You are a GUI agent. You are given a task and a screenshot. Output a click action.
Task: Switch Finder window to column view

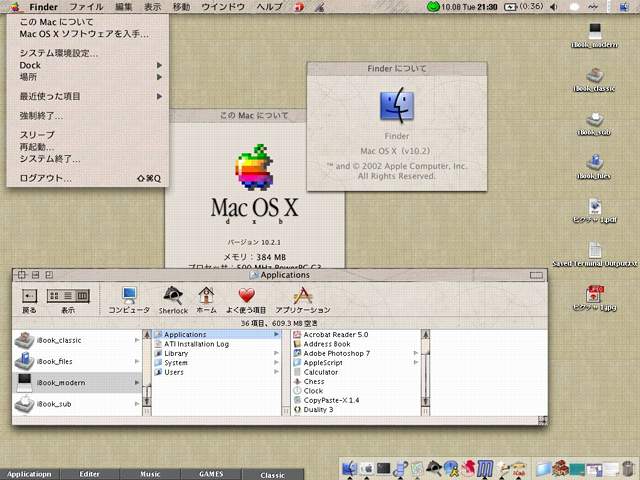[x=82, y=296]
